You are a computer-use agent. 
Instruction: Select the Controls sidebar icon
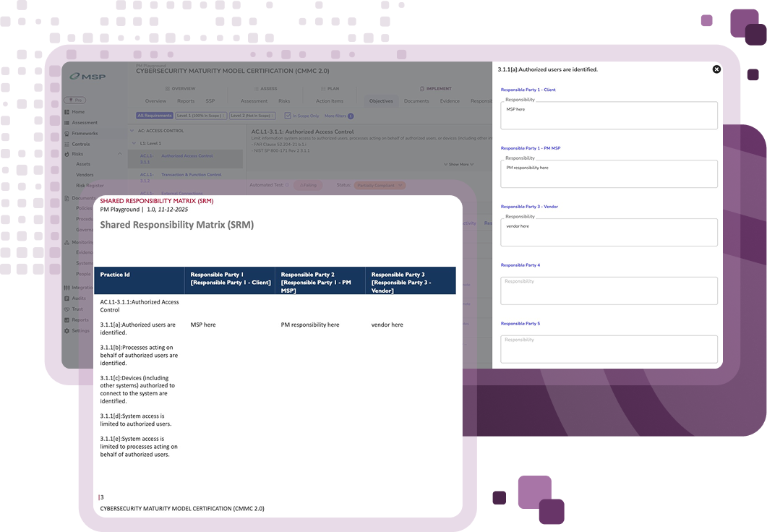point(67,144)
